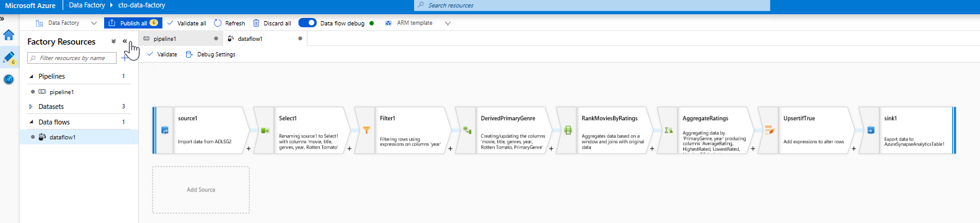The image size is (980, 223).
Task: Select the DerivedPrimaryGenre transformation node
Action: click(504, 130)
